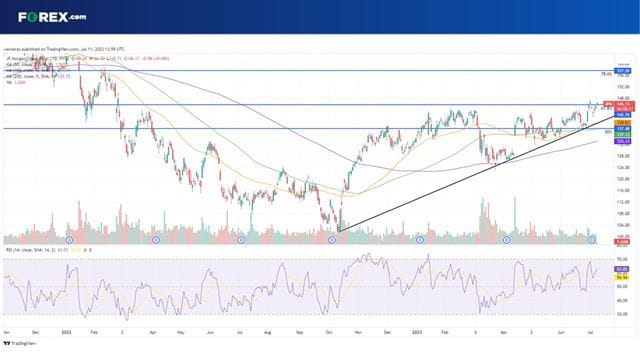
Task: Click the purple RSI value label 63.03
Action: coord(622,269)
